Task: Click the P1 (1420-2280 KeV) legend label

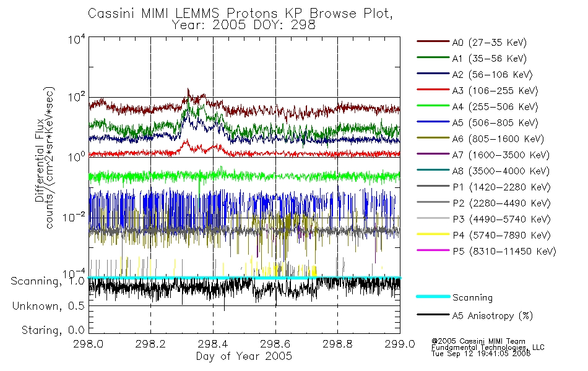Action: 501,187
